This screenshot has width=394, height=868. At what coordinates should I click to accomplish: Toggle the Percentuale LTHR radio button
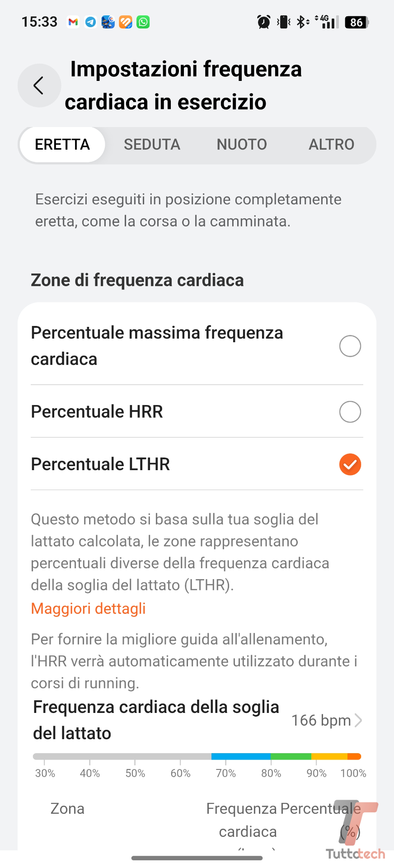[350, 464]
